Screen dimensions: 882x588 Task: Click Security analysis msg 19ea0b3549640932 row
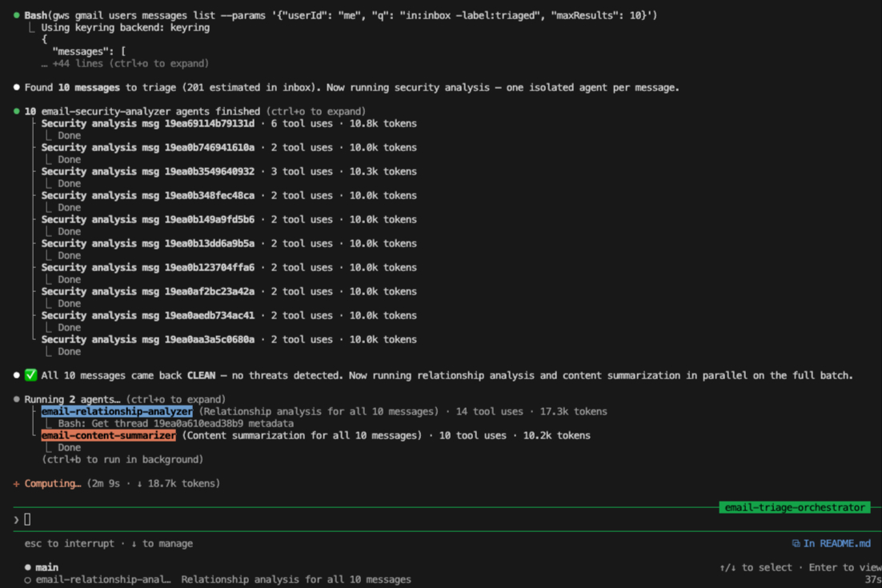(229, 171)
